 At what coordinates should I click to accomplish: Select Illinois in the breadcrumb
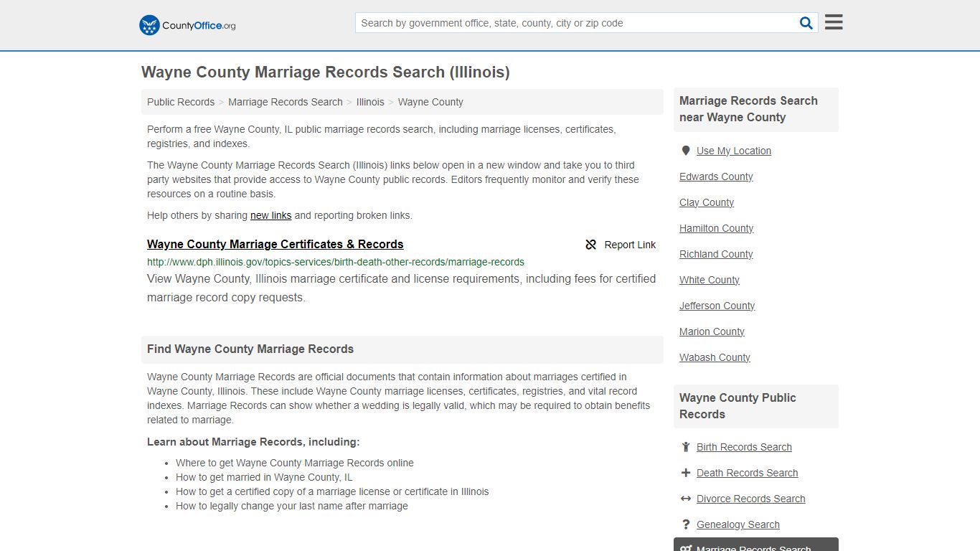coord(370,102)
